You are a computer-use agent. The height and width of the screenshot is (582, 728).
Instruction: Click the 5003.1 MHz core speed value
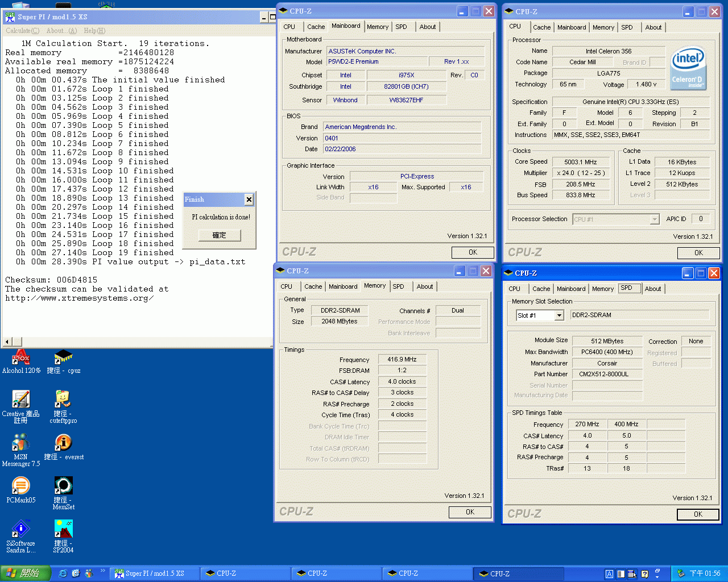(581, 162)
